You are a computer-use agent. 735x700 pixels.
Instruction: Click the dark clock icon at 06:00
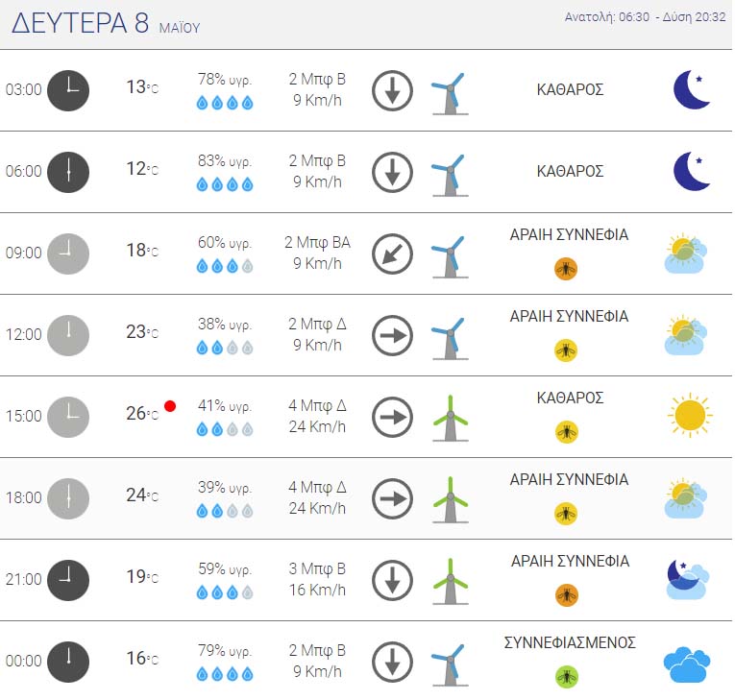68,173
